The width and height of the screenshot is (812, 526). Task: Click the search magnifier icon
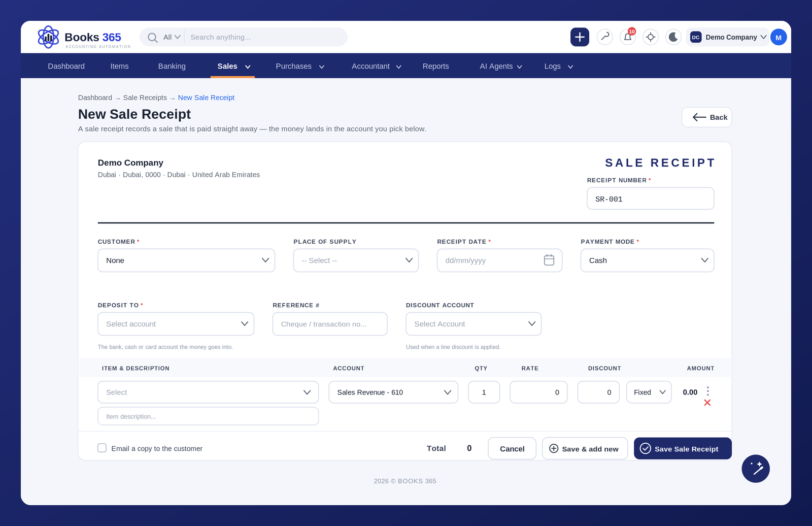152,37
